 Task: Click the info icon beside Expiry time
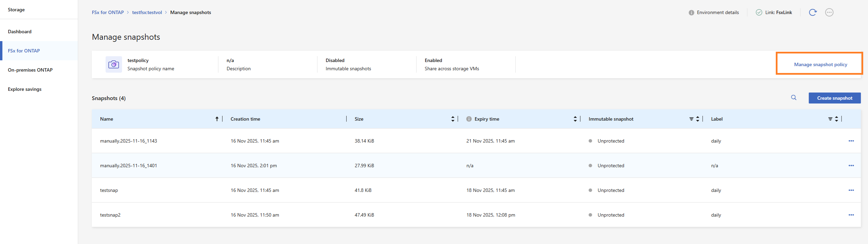point(469,119)
